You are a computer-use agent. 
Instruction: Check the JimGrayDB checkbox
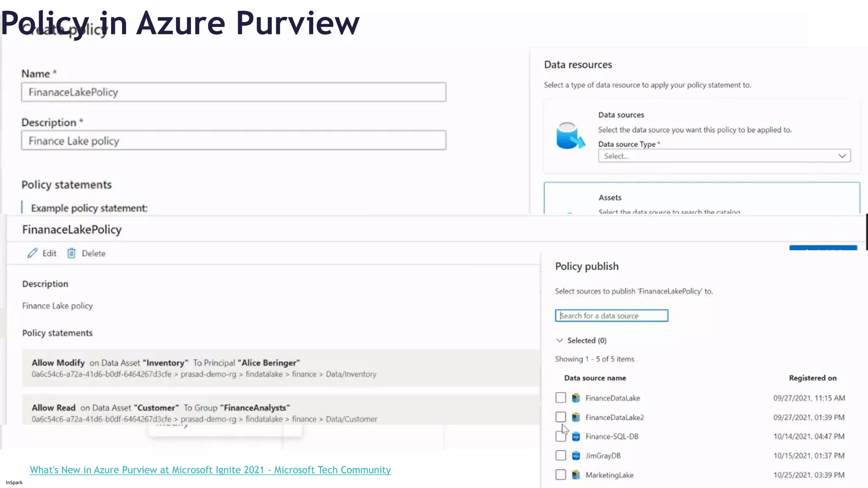(x=561, y=456)
